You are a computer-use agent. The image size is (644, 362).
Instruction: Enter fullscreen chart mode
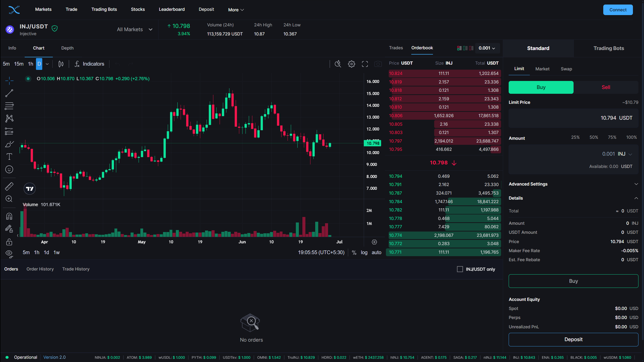365,64
